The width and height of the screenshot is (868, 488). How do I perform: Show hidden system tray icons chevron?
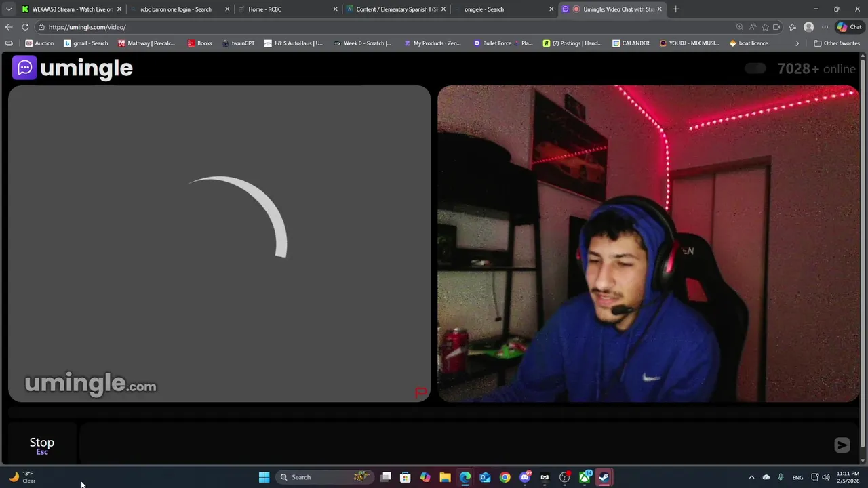(x=751, y=477)
